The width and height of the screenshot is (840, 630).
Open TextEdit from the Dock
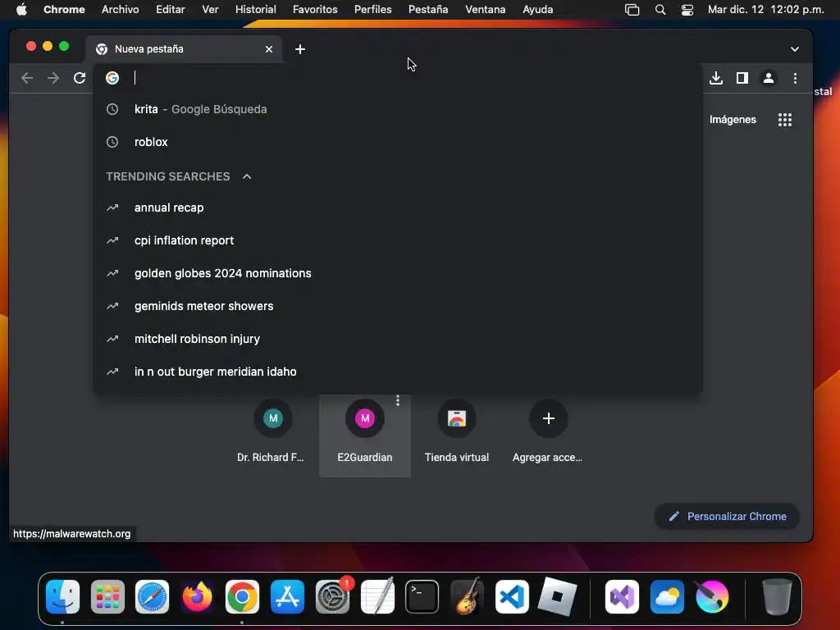coord(377,597)
